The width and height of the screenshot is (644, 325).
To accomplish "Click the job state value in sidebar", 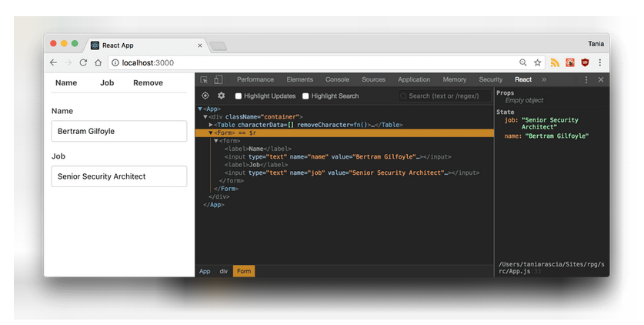I will 550,123.
